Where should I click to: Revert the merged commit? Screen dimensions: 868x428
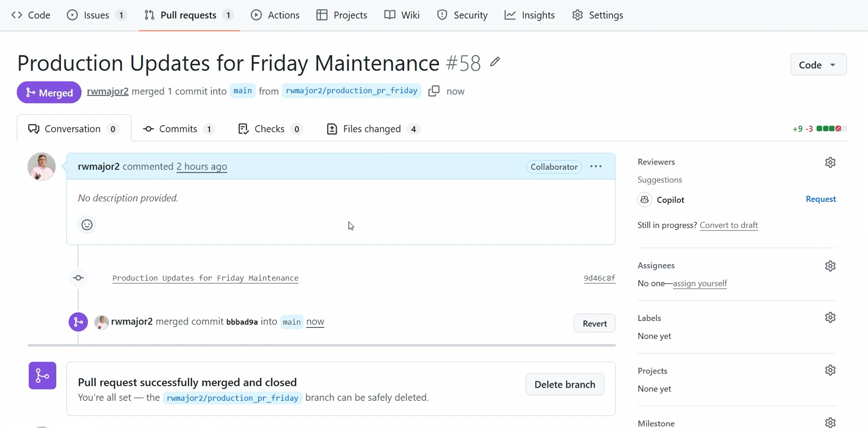point(594,323)
